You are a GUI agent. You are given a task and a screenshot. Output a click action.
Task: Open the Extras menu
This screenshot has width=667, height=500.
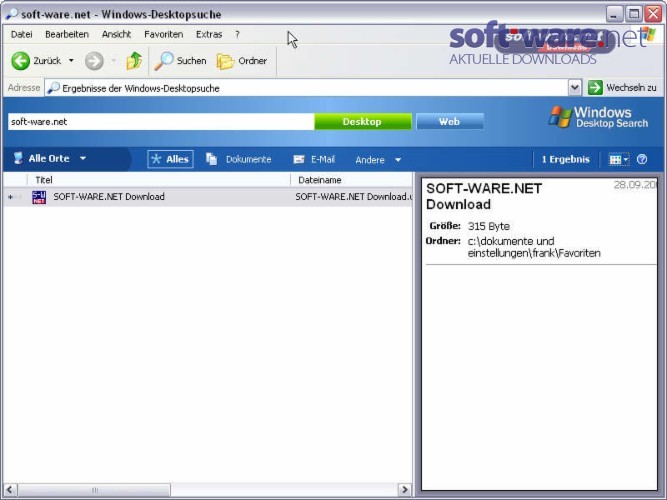click(x=209, y=34)
